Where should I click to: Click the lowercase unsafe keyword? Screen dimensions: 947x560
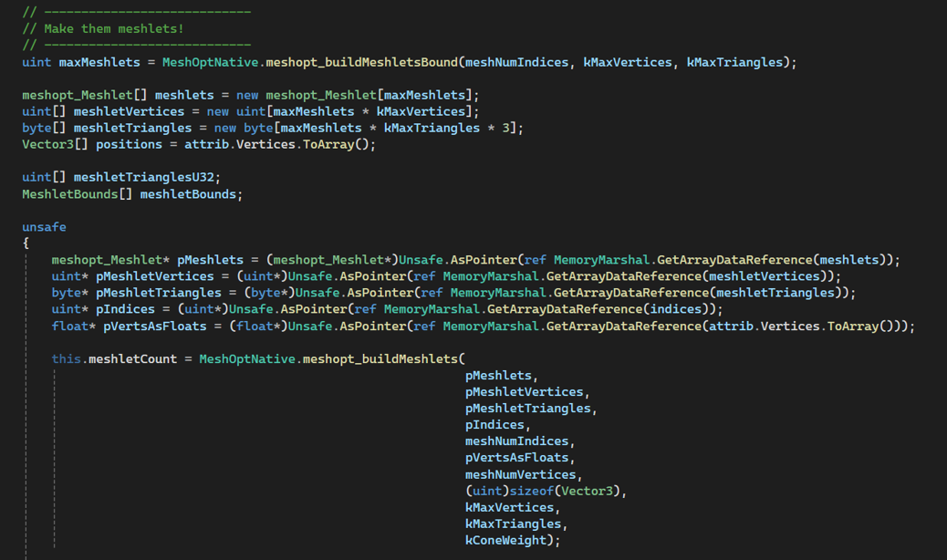[x=44, y=226]
